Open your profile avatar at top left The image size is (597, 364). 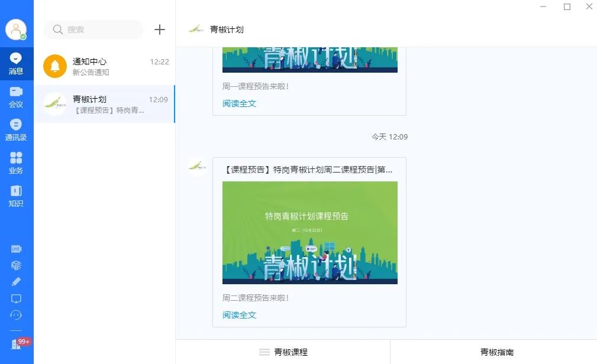(x=15, y=28)
